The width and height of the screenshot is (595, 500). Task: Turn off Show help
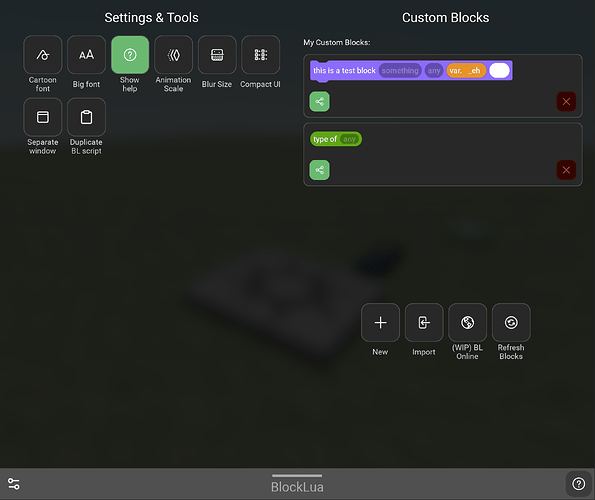click(130, 55)
